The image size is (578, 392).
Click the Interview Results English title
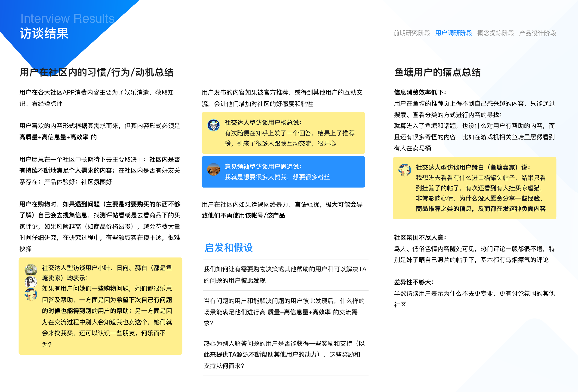(68, 18)
